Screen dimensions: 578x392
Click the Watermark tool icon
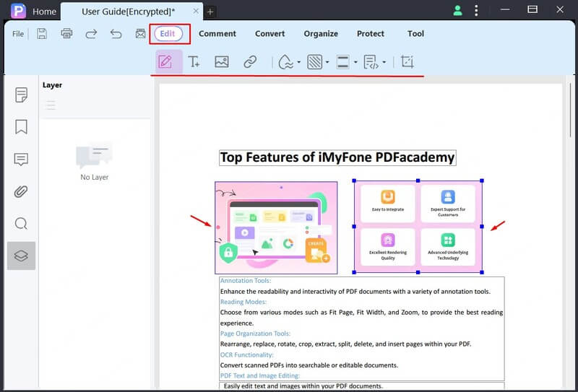tap(285, 62)
